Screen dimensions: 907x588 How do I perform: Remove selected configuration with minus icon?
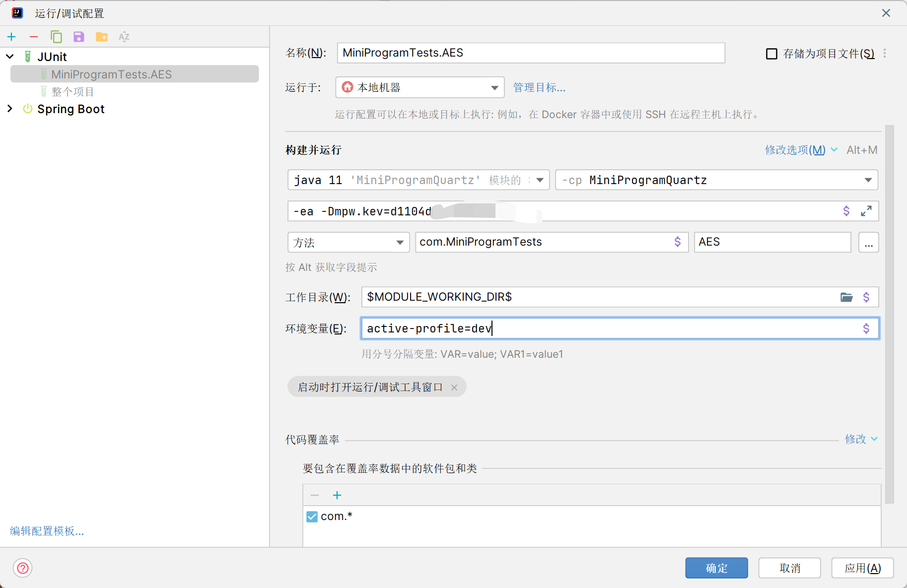point(34,37)
